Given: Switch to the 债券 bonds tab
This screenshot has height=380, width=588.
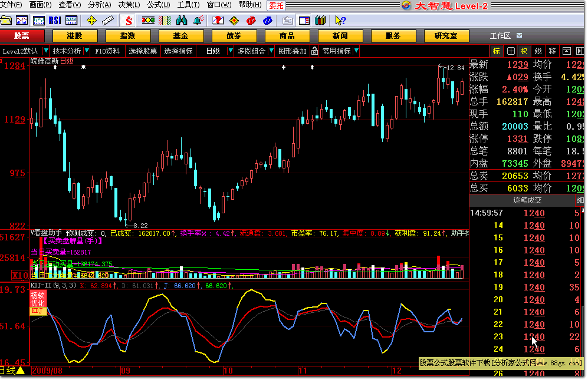Looking at the screenshot, I should pyautogui.click(x=234, y=35).
